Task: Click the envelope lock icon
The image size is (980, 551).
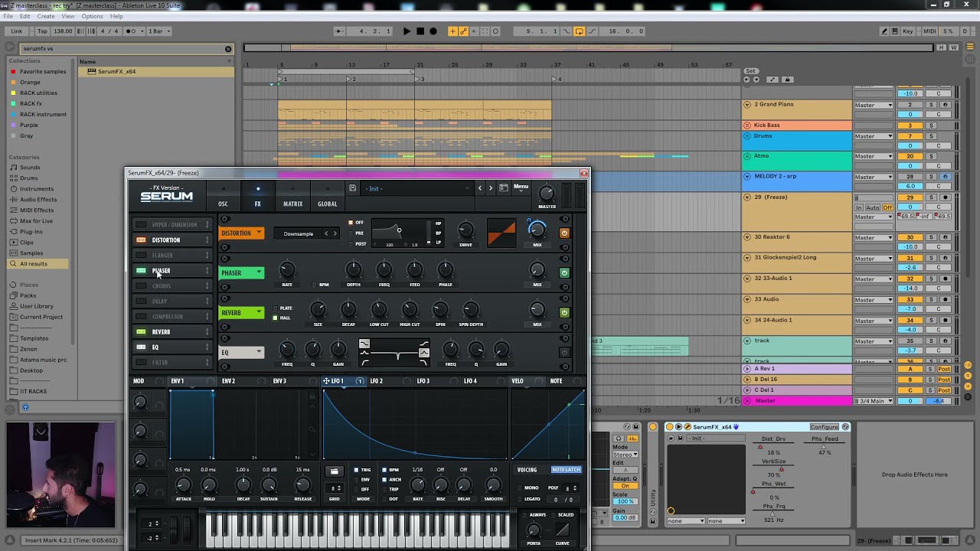Action: coord(312,396)
